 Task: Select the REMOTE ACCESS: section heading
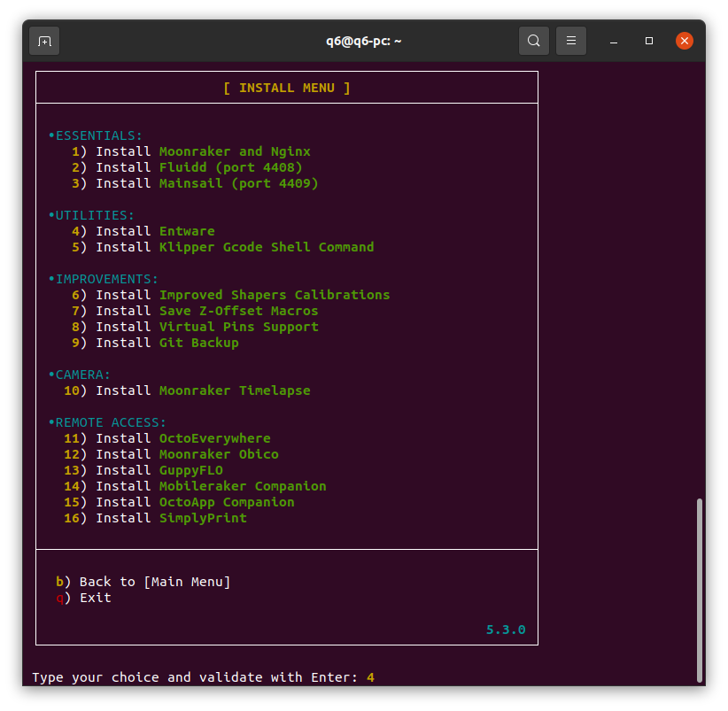[107, 422]
